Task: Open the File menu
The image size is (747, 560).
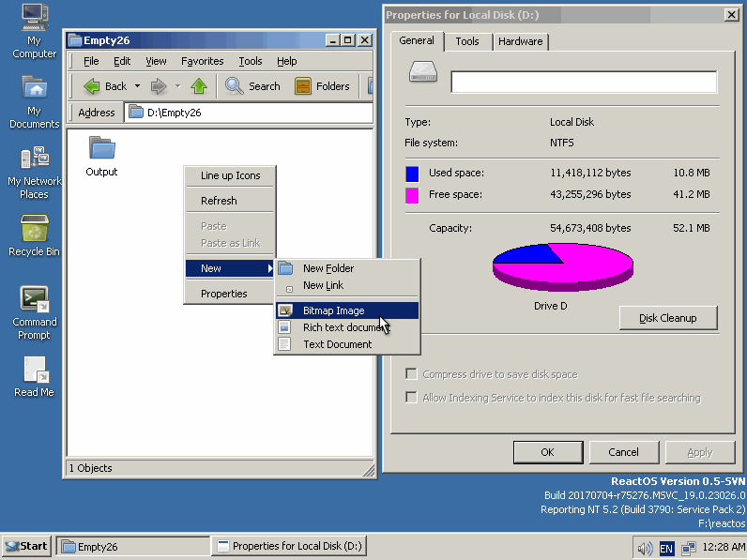Action: [91, 61]
